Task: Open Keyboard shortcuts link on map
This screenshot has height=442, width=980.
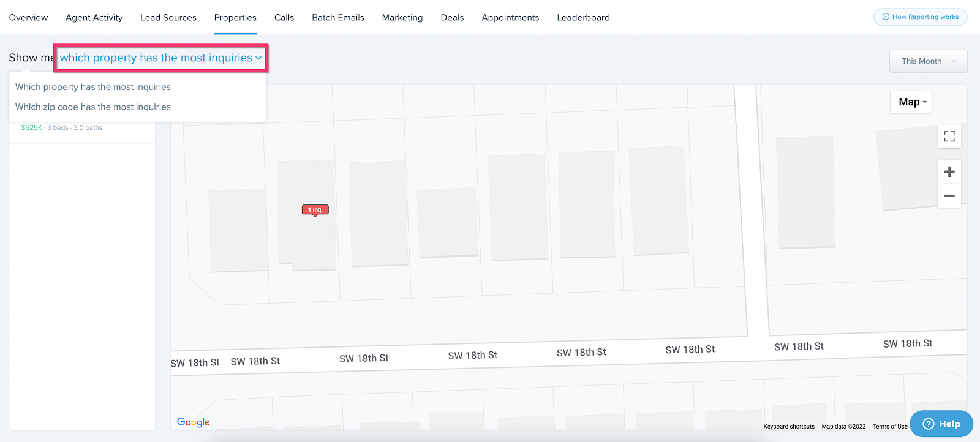Action: pos(789,427)
